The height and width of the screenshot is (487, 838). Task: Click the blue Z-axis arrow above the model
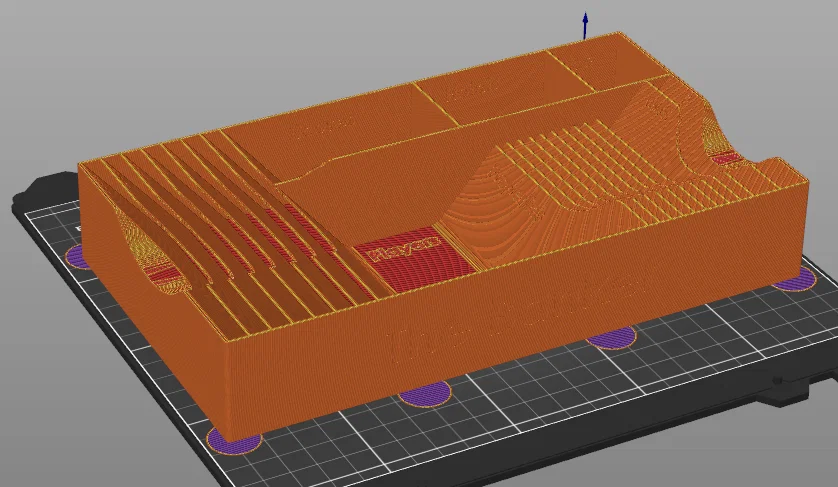(585, 26)
